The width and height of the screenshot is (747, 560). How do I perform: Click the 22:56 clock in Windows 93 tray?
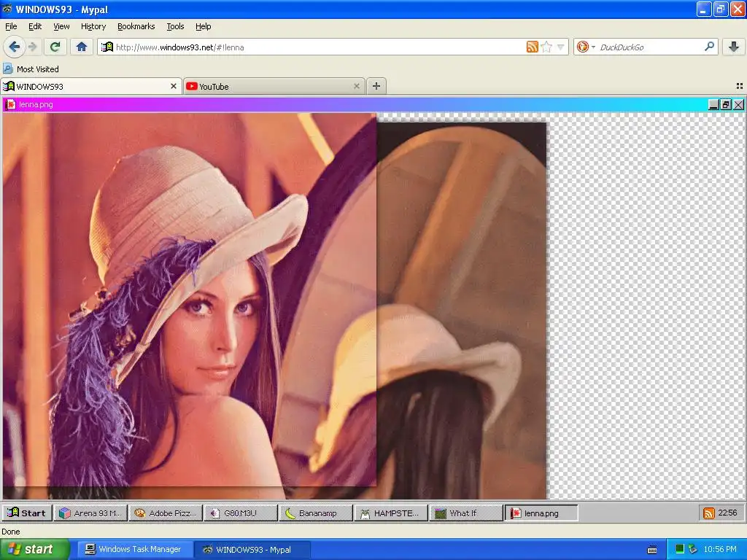[727, 513]
